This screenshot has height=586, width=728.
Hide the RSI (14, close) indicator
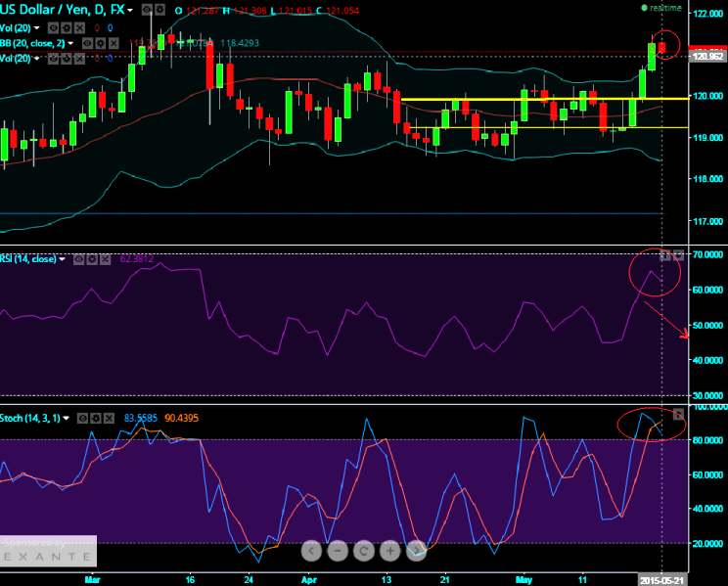click(79, 259)
